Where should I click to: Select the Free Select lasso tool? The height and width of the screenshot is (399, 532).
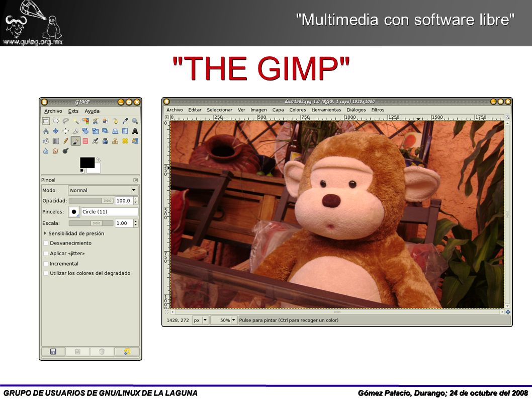[65, 121]
